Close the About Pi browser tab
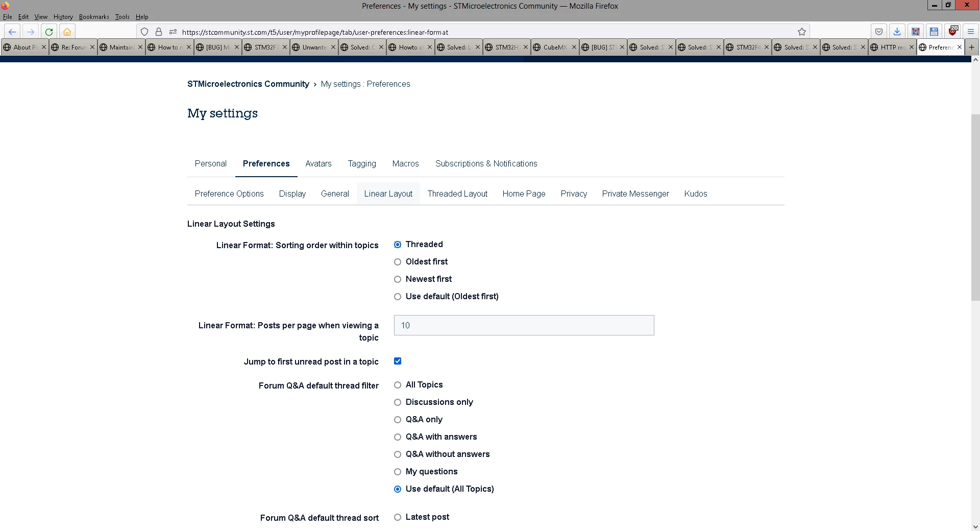This screenshot has height=531, width=980. click(44, 47)
